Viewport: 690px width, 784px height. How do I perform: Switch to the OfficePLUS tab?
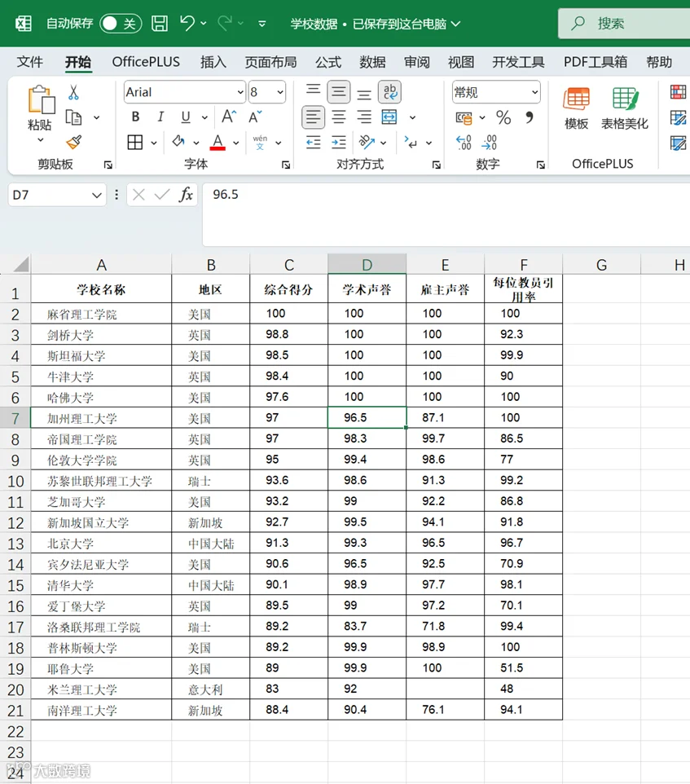point(146,62)
